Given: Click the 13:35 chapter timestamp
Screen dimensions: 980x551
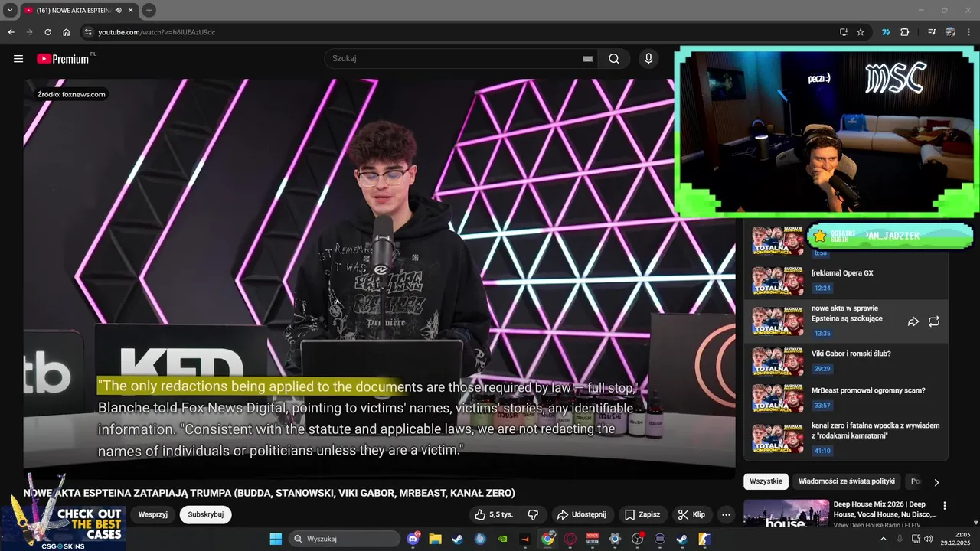Looking at the screenshot, I should (822, 334).
